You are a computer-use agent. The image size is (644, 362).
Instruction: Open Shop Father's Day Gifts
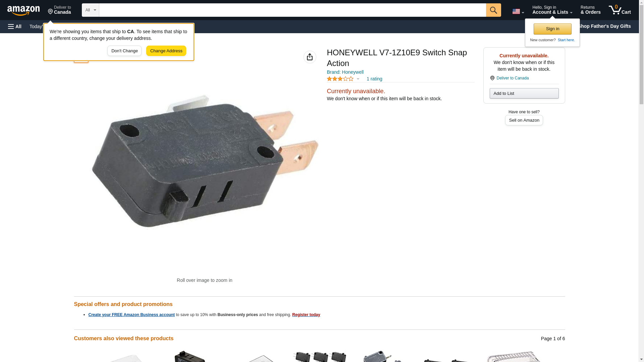[604, 26]
